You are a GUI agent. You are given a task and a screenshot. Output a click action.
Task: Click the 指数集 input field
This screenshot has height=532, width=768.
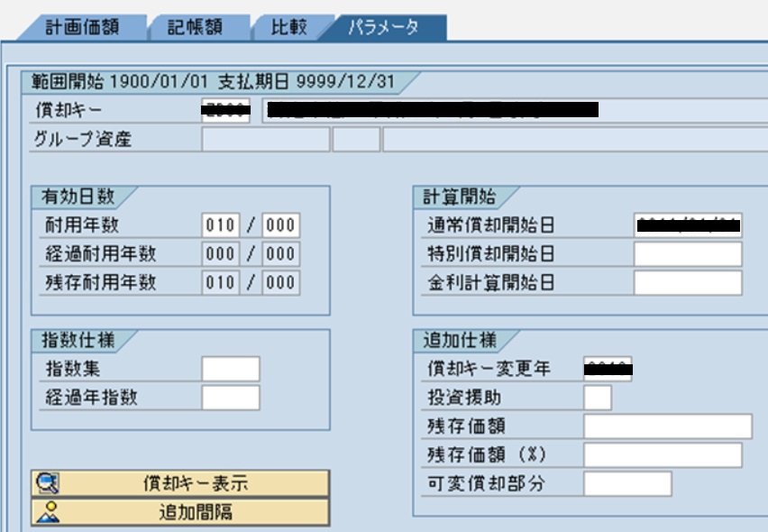pyautogui.click(x=231, y=369)
